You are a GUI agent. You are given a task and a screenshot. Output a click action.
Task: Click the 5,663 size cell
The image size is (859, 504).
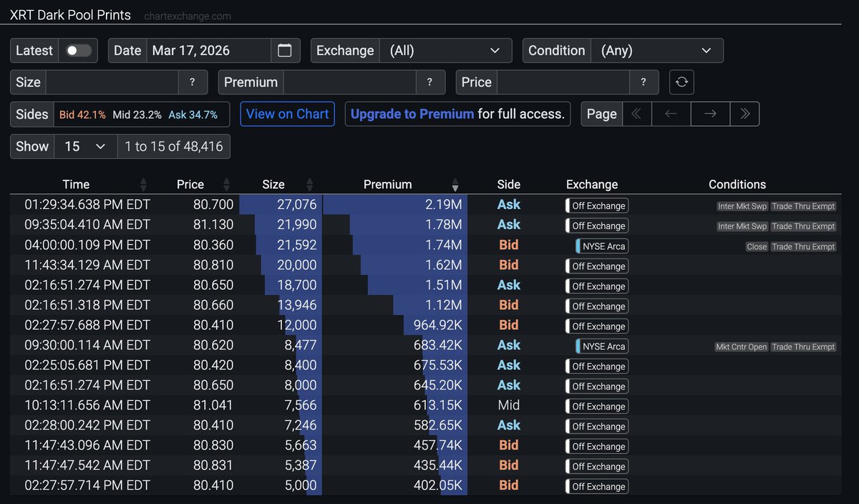coord(301,445)
